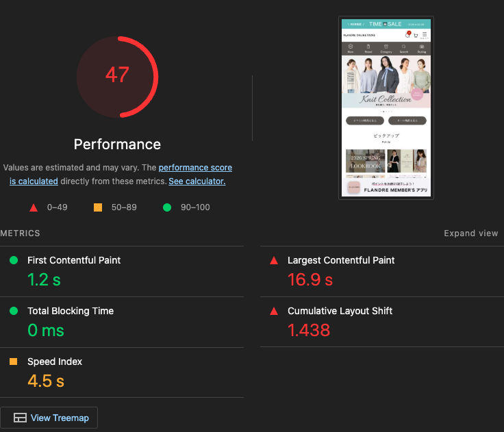Click red triangle beside Cumulative Layout Shift
The image size is (504, 432).
274,311
